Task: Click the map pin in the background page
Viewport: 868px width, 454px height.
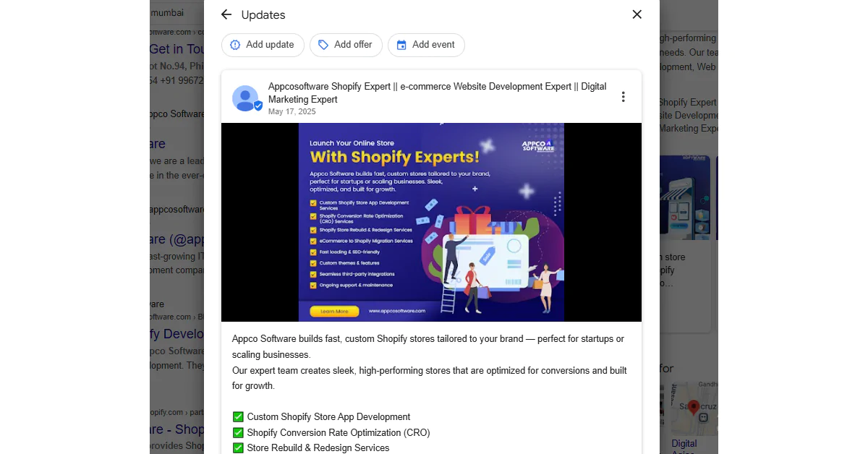Action: (x=694, y=408)
